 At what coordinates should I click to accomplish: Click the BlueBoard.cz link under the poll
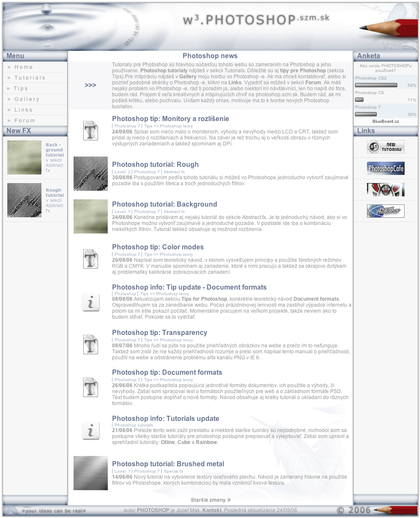pos(385,121)
